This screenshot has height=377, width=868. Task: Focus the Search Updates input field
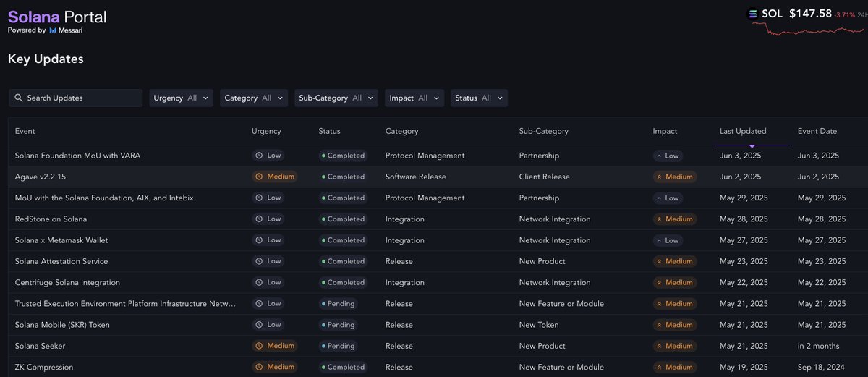coord(75,98)
